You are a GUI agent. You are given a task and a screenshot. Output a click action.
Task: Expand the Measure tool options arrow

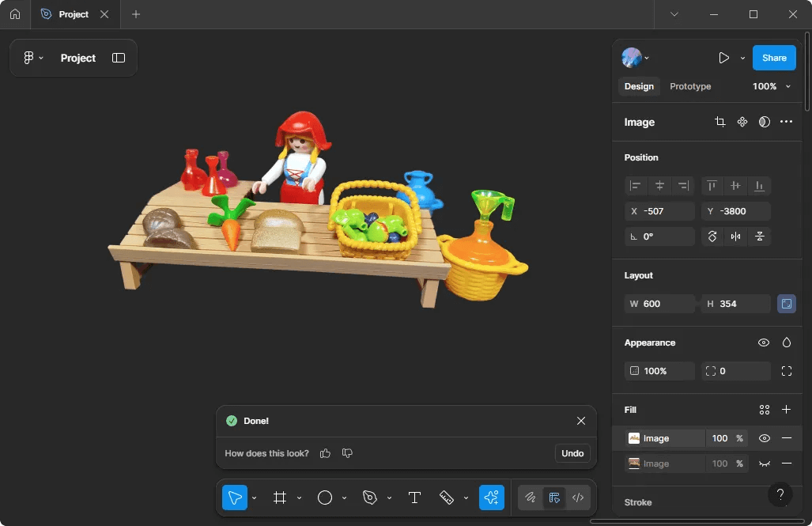466,498
